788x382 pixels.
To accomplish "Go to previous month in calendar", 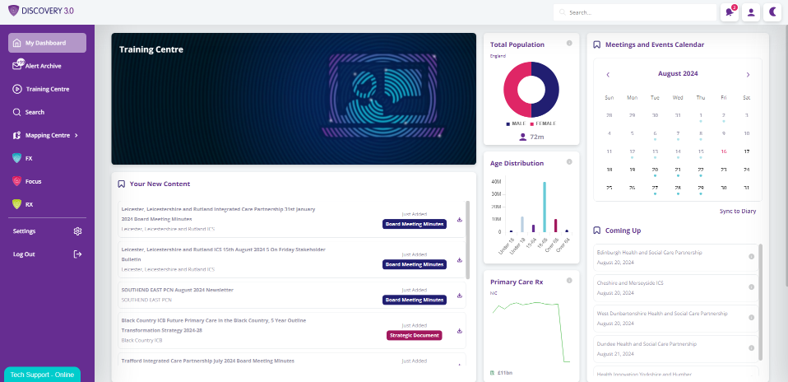I will 608,74.
